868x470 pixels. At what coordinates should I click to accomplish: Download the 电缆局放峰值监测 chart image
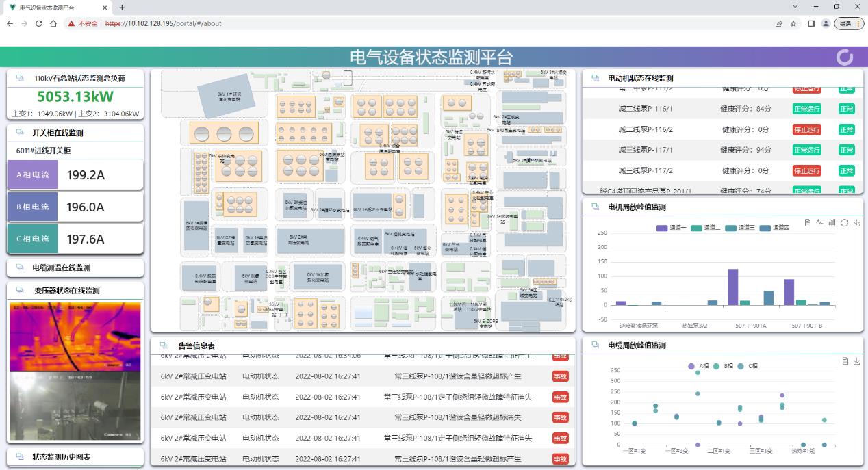tap(856, 361)
